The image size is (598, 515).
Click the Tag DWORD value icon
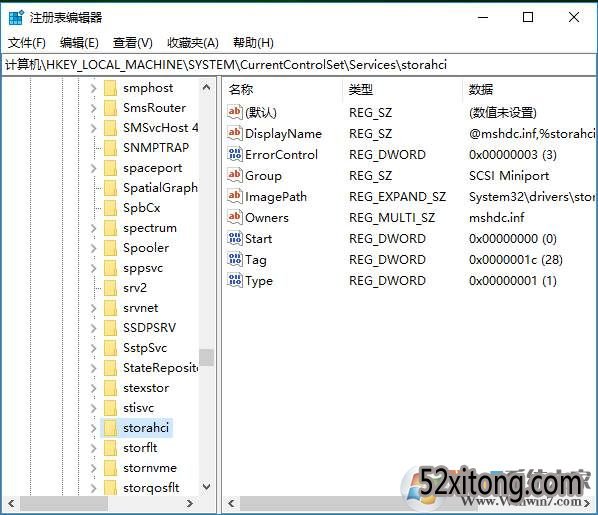(235, 258)
